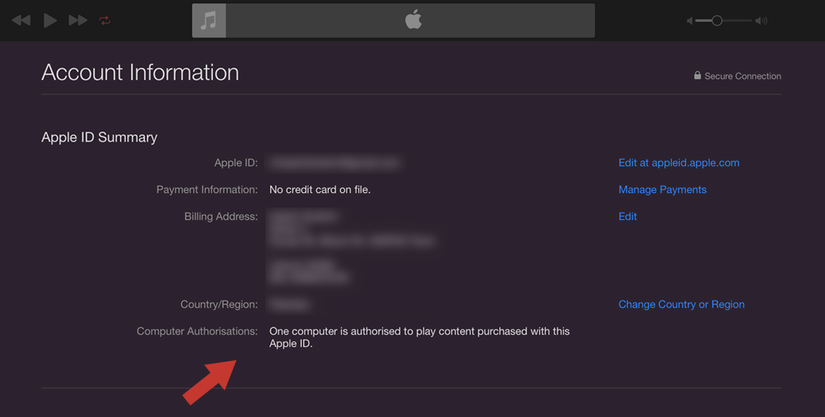The height and width of the screenshot is (417, 825).
Task: Click the Apple ID Summary section title
Action: click(99, 137)
